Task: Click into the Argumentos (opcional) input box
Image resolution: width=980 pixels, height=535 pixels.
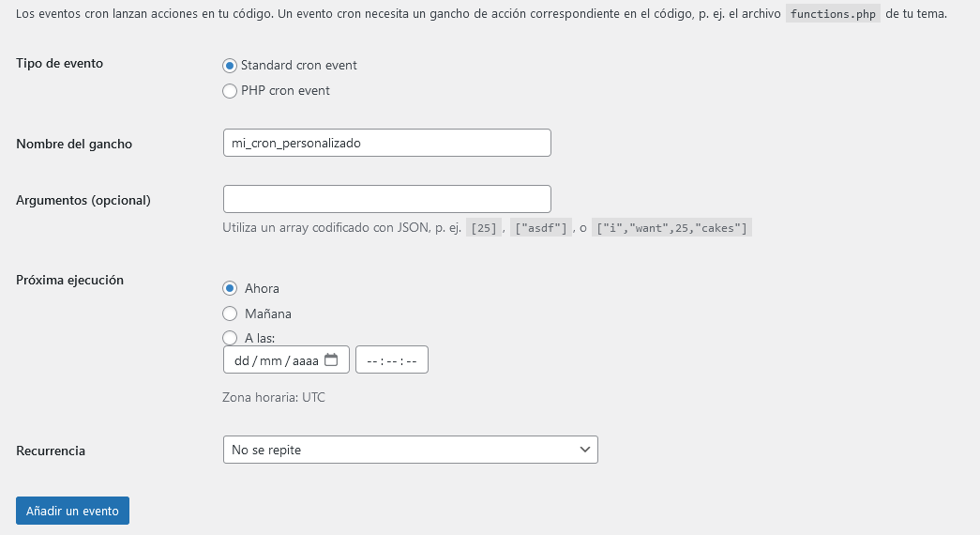Action: 386,199
